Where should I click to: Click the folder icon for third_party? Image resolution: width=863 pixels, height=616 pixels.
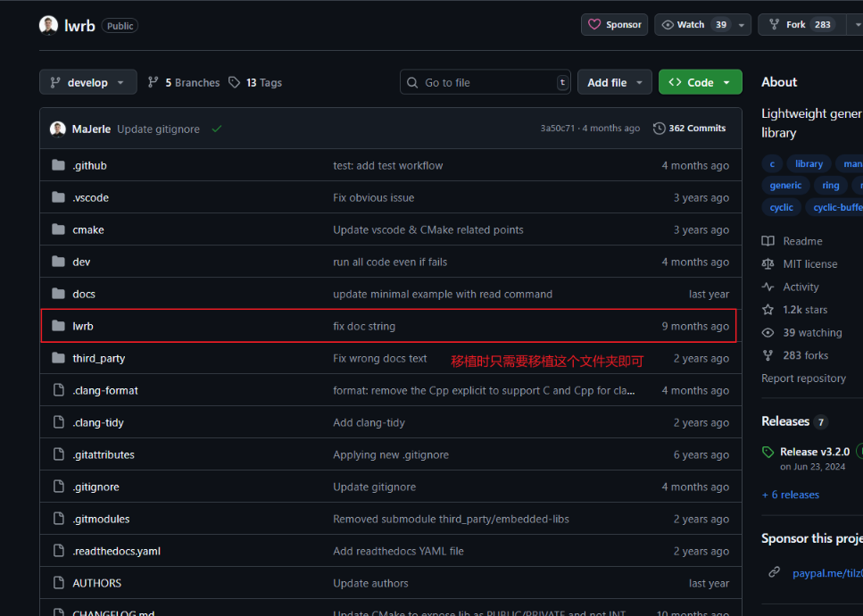(58, 358)
